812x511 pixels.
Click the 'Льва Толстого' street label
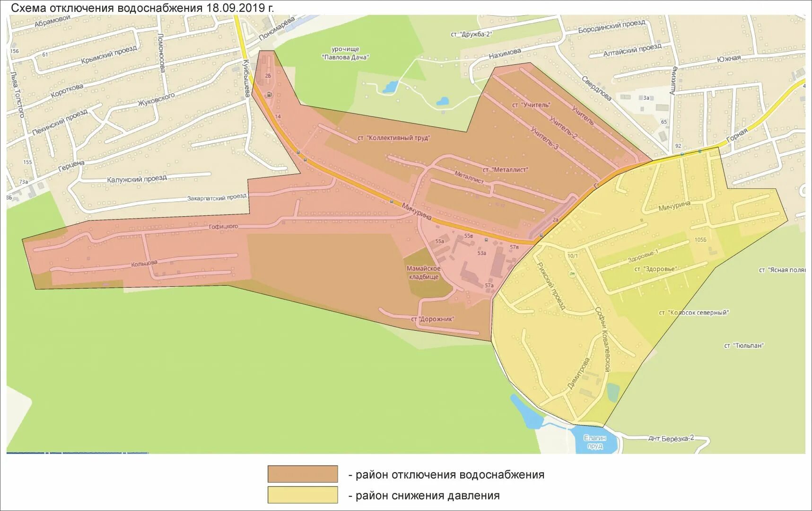(18, 94)
